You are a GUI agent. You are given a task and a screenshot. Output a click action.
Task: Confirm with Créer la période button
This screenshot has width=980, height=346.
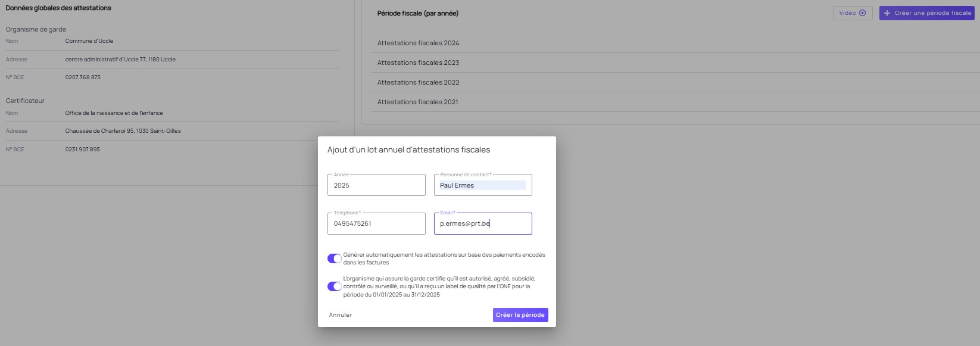(x=520, y=315)
